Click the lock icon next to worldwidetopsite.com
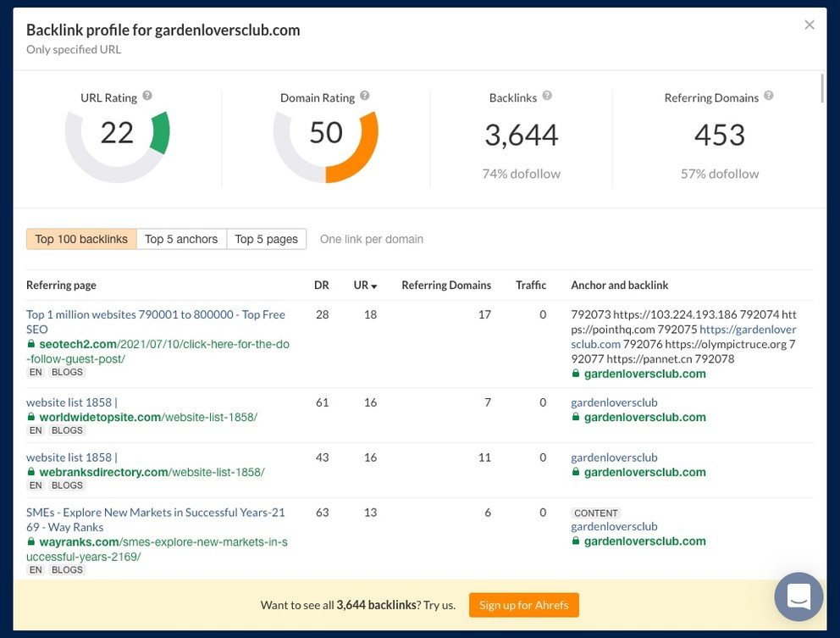The width and height of the screenshot is (840, 638). pos(31,417)
